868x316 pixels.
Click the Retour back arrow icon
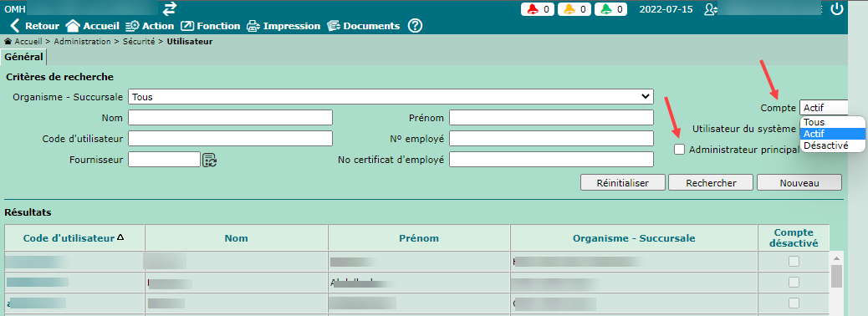(15, 25)
